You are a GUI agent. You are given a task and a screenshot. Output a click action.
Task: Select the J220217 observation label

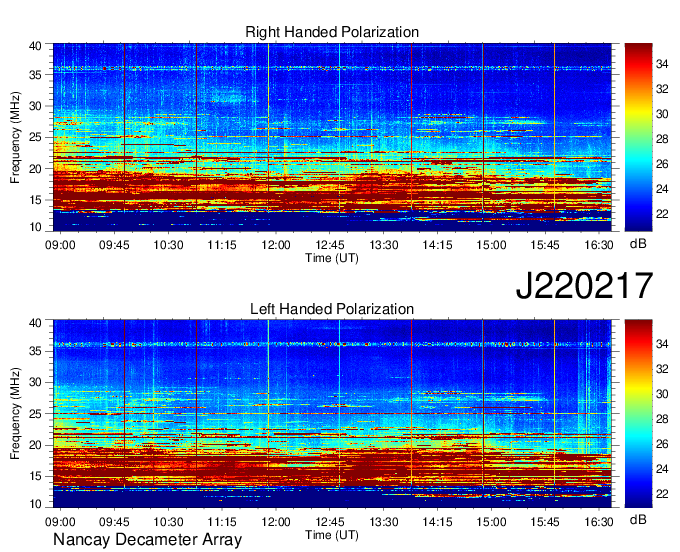click(584, 285)
